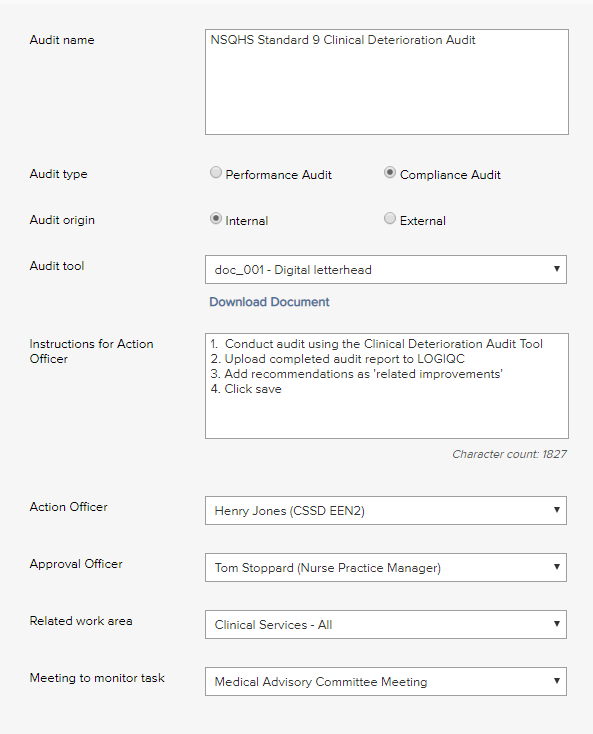The image size is (593, 734).
Task: Open the Related work area dropdown
Action: click(386, 624)
